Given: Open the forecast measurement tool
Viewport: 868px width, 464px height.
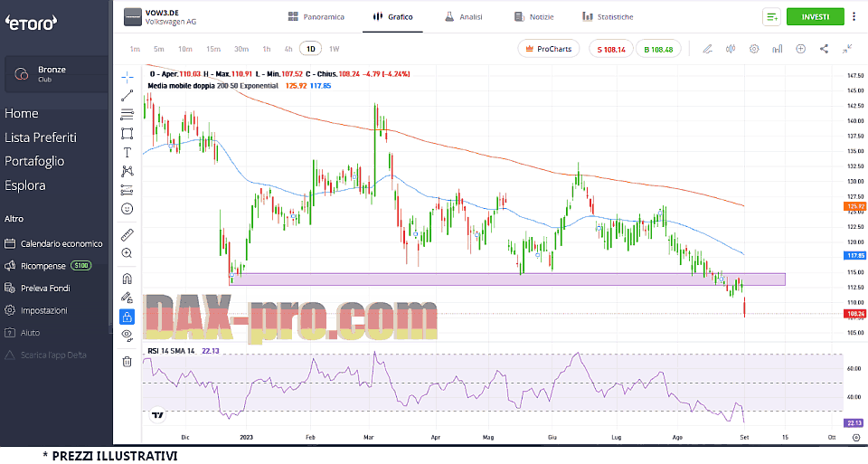Looking at the screenshot, I should click(127, 190).
